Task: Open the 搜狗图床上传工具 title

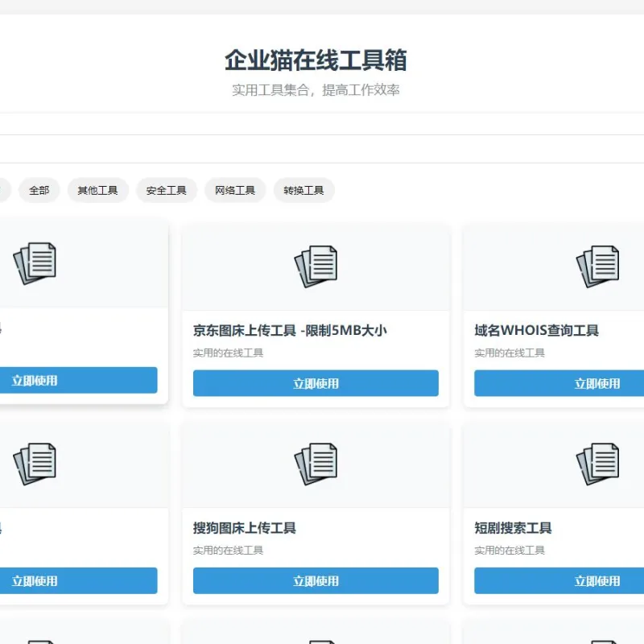Action: (245, 528)
